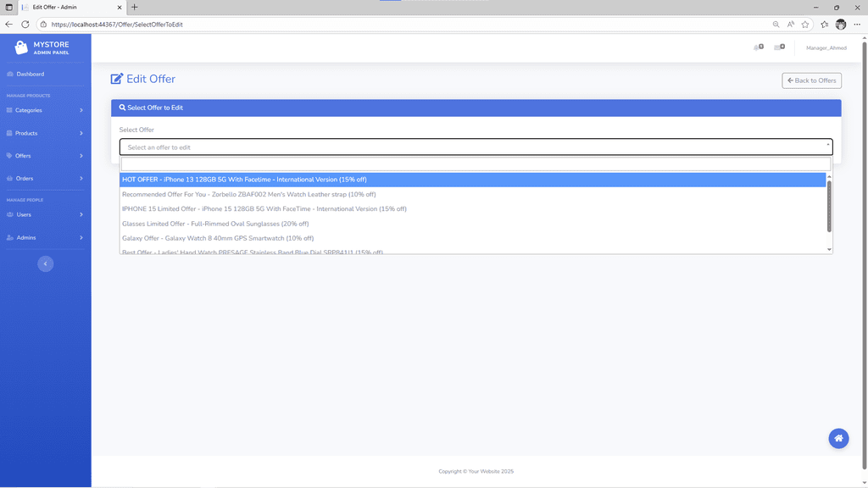Click the Orders icon in sidebar
The height and width of the screenshot is (488, 868).
[x=9, y=179]
